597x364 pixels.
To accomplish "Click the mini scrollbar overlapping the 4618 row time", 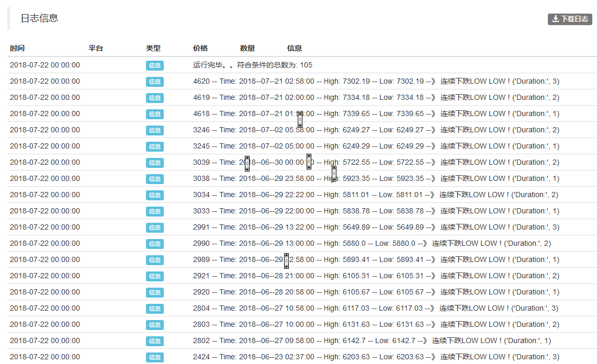I will 300,119.
